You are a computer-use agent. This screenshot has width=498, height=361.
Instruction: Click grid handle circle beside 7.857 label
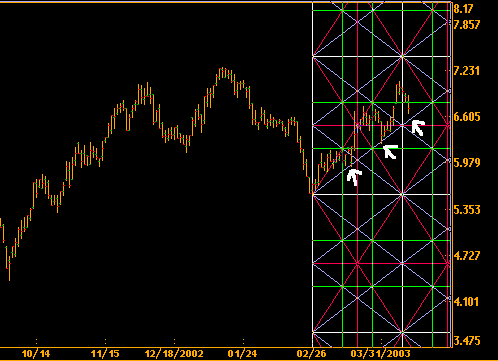449,22
